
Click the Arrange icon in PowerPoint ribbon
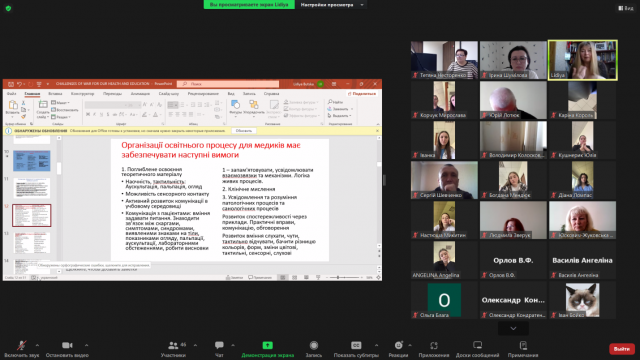pos(253,105)
